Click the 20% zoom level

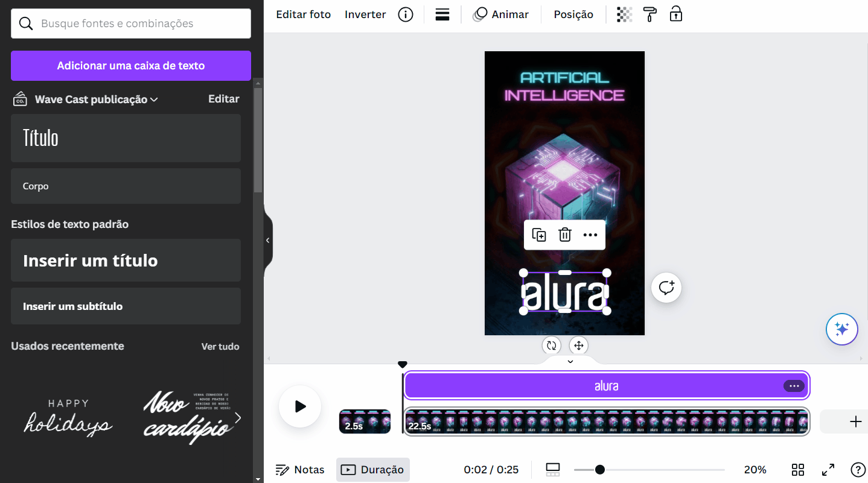click(x=755, y=470)
